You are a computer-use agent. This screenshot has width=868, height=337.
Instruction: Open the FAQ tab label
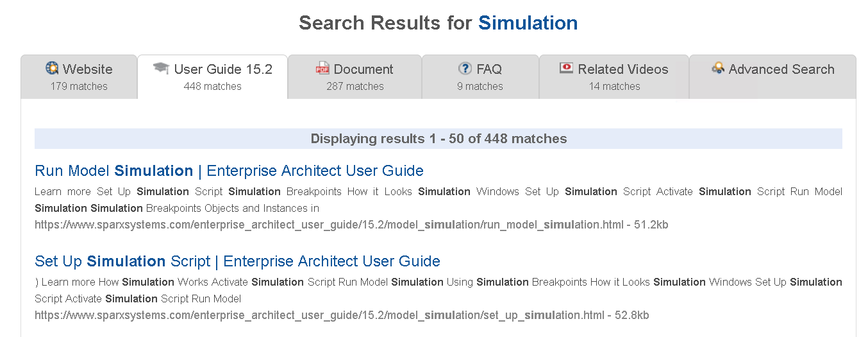489,69
